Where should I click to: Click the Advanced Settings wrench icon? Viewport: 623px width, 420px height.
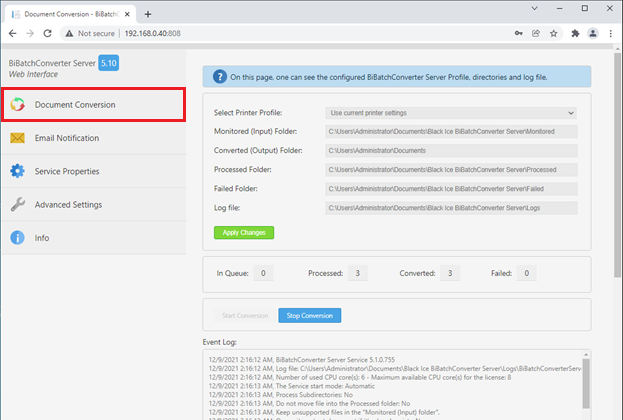pos(17,204)
